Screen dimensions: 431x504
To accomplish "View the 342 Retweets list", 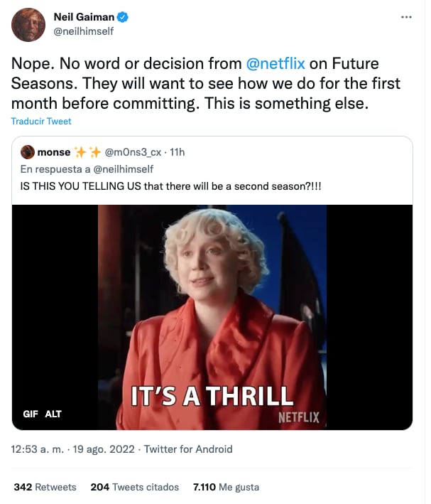I will click(x=45, y=487).
